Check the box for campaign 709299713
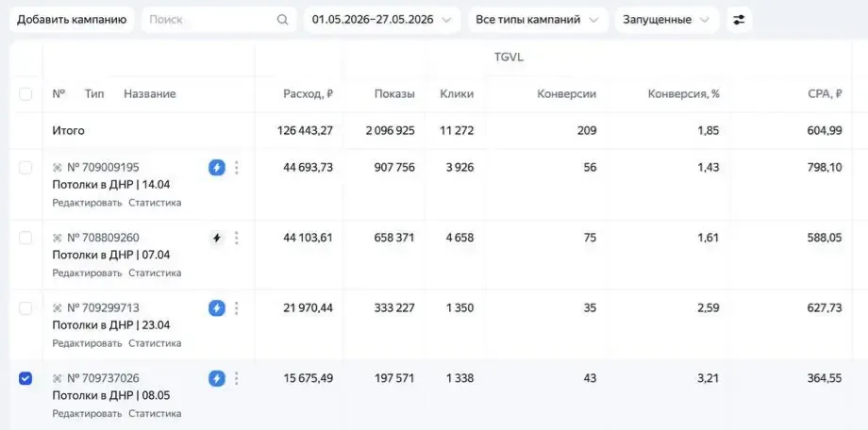 click(x=25, y=308)
